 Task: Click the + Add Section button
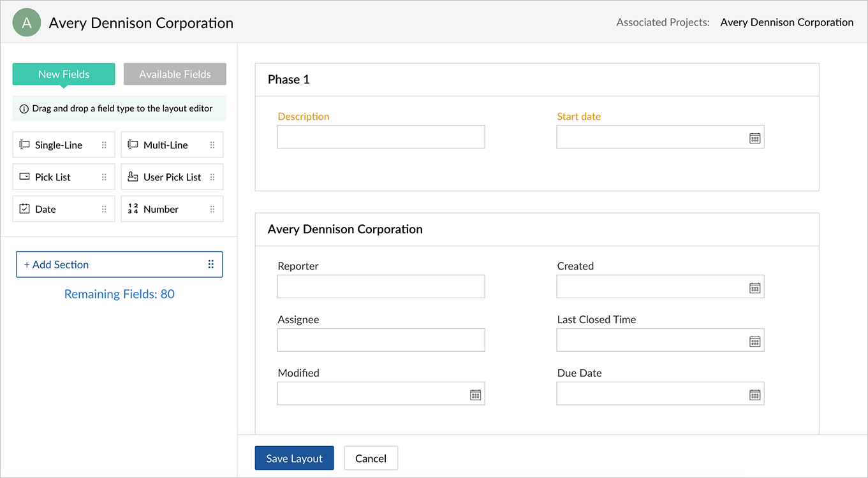tap(119, 264)
